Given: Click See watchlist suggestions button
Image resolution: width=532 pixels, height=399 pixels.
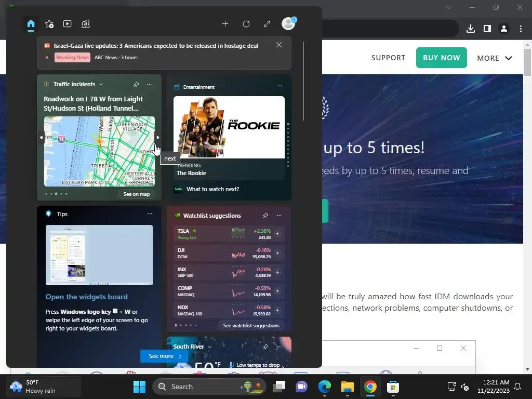Looking at the screenshot, I should pyautogui.click(x=251, y=325).
